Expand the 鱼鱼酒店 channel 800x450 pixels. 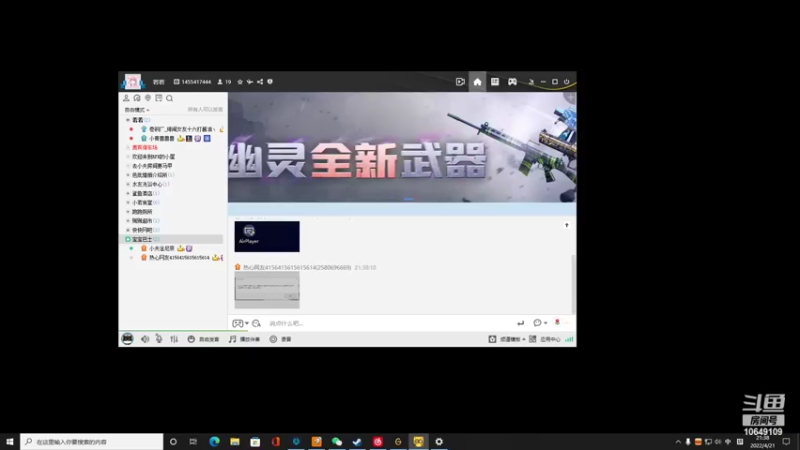tap(128, 193)
